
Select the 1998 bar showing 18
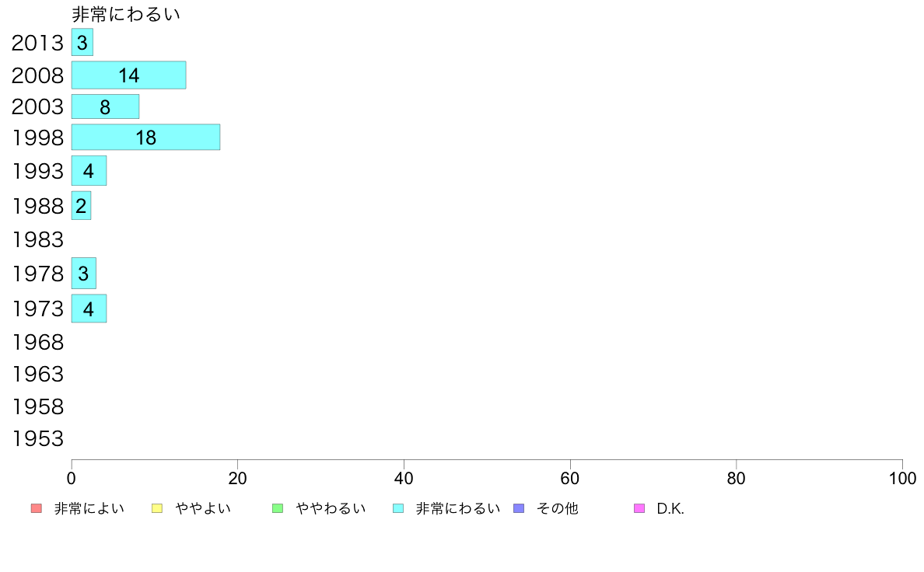coord(145,138)
